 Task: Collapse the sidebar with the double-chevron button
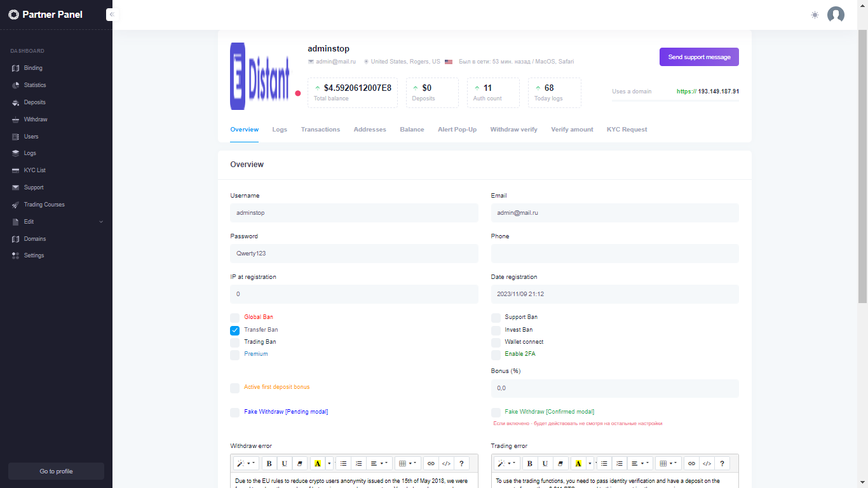tap(112, 14)
